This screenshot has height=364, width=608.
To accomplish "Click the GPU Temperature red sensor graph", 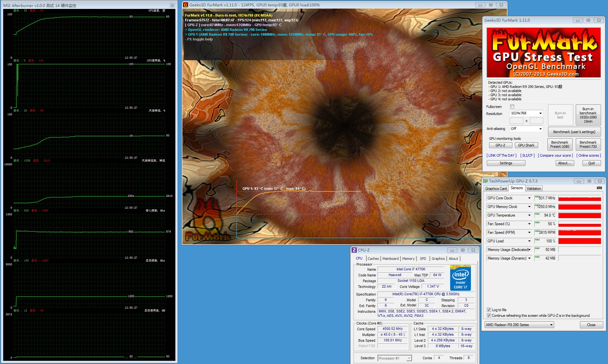I will pos(579,215).
